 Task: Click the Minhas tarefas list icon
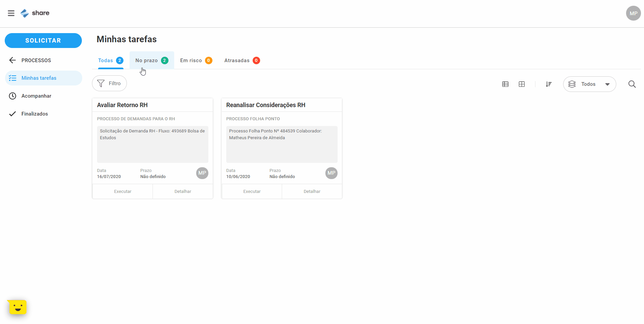(x=13, y=78)
